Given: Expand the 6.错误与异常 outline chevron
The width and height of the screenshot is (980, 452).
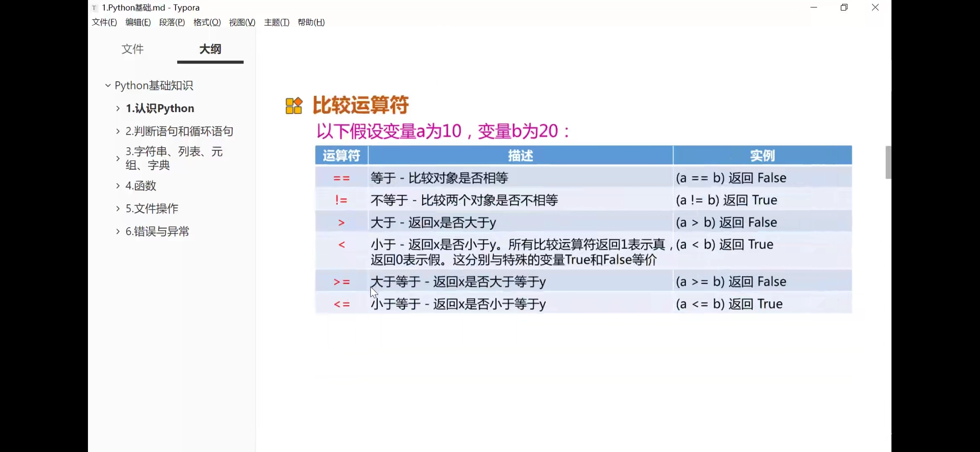Looking at the screenshot, I should coord(118,231).
